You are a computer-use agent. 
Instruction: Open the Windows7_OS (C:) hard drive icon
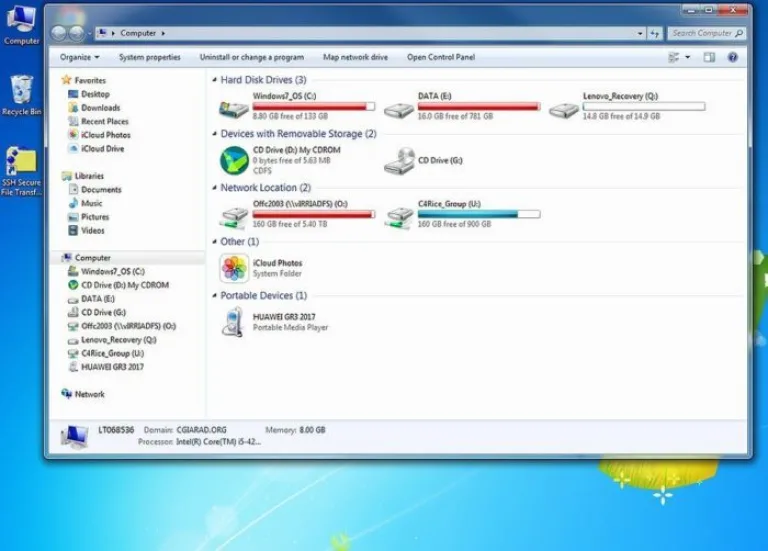233,109
